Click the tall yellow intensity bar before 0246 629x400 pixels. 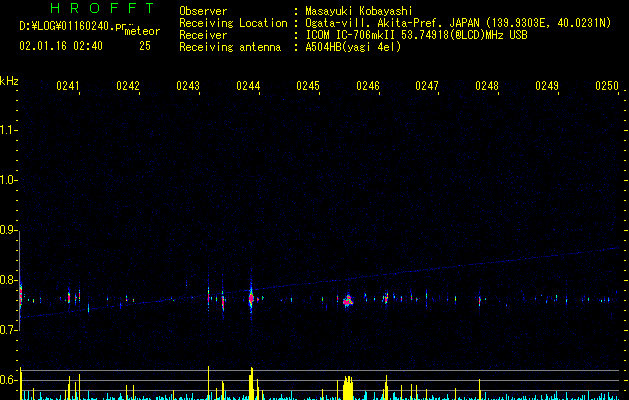tap(348, 388)
